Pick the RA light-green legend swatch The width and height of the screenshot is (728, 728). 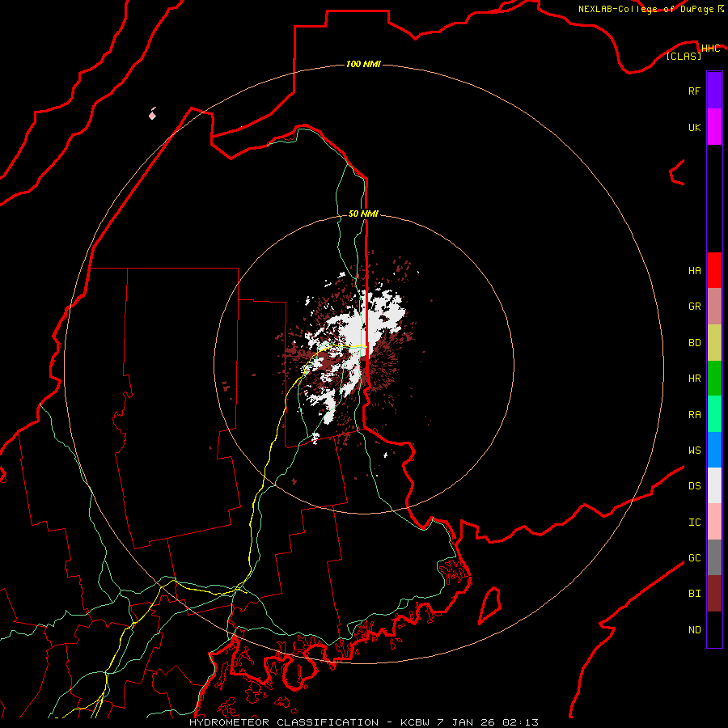pos(714,414)
